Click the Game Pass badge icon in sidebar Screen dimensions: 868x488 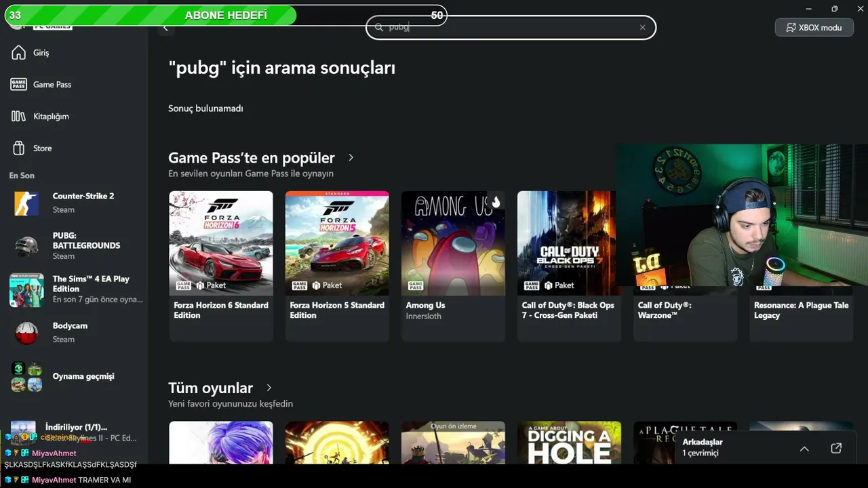18,85
